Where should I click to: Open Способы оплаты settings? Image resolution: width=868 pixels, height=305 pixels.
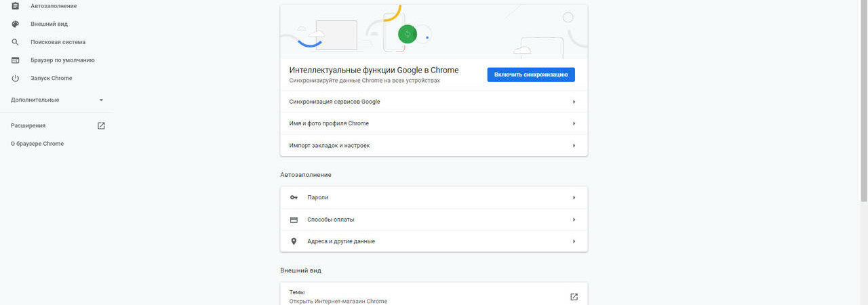point(434,220)
